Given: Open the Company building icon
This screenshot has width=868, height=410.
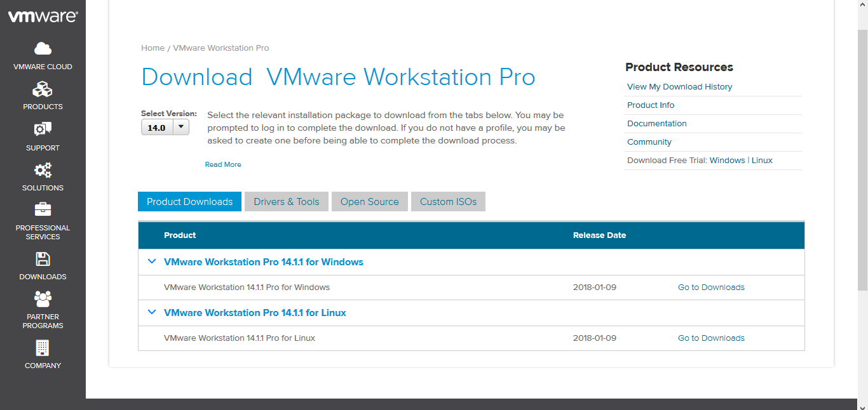Looking at the screenshot, I should (x=43, y=348).
